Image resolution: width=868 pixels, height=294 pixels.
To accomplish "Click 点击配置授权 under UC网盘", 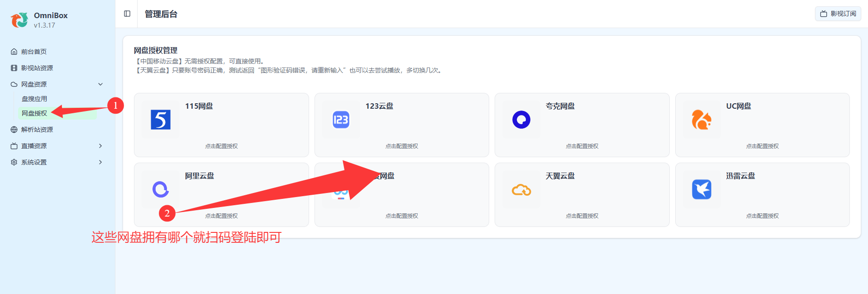I will click(x=763, y=146).
